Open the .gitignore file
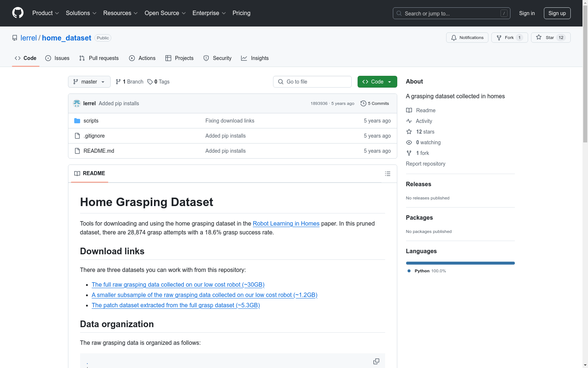The width and height of the screenshot is (588, 368). click(94, 136)
